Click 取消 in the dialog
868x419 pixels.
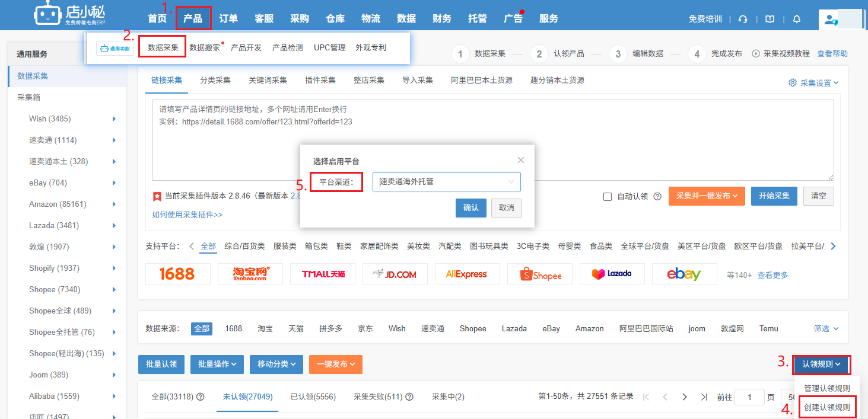point(507,208)
